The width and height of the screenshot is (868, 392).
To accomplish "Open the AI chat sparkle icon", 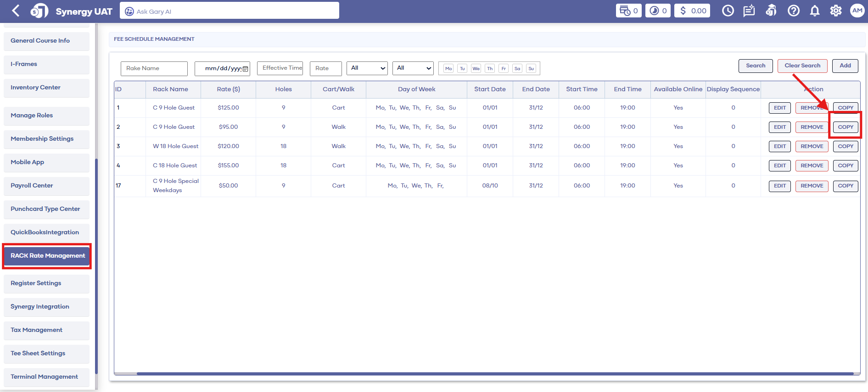I will coord(749,11).
